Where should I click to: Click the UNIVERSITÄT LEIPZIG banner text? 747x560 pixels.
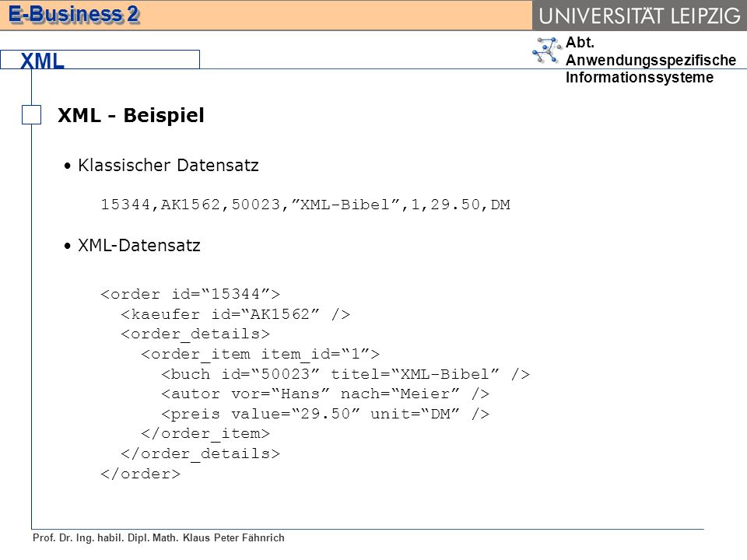tap(640, 16)
